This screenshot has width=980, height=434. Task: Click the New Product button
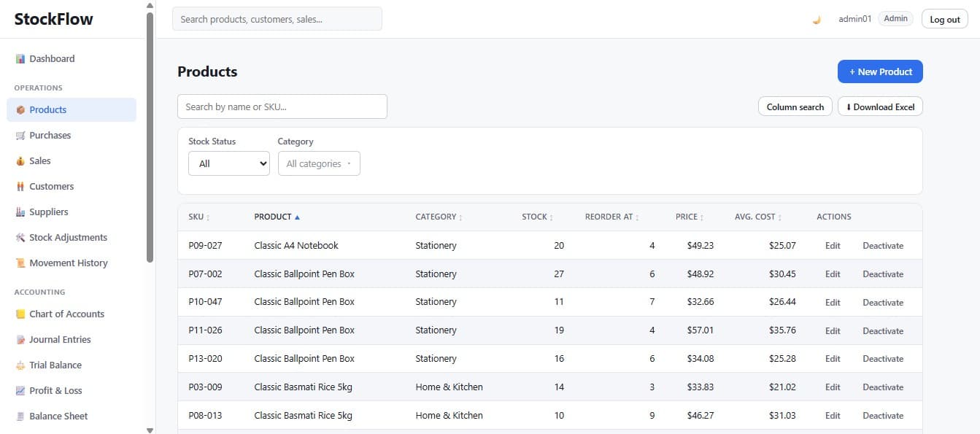(x=880, y=71)
